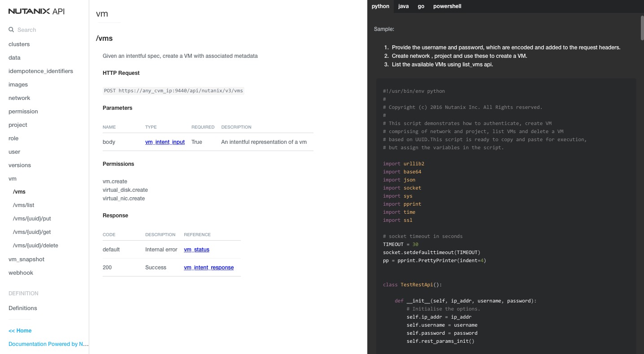Open the webhook sidebar section
Image resolution: width=644 pixels, height=354 pixels.
(x=21, y=273)
